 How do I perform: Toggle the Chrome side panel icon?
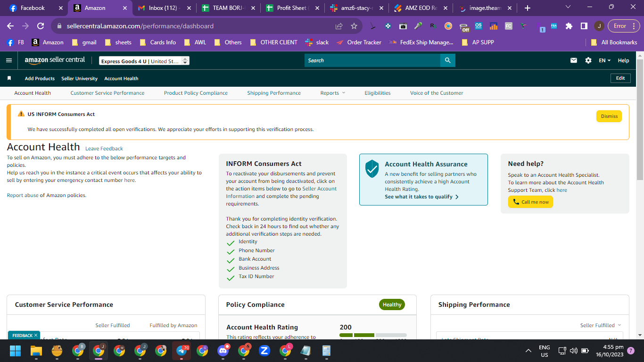(x=584, y=26)
